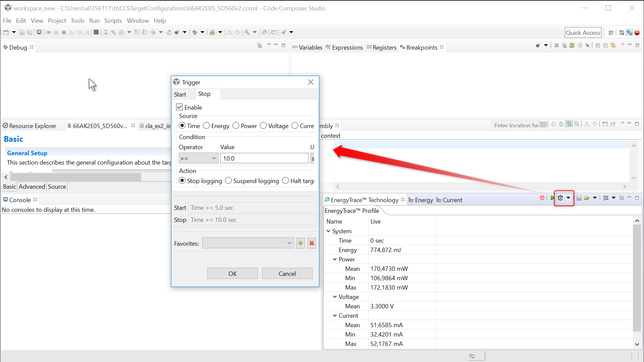Open the Energy graph tab
644x362 pixels.
tap(421, 200)
